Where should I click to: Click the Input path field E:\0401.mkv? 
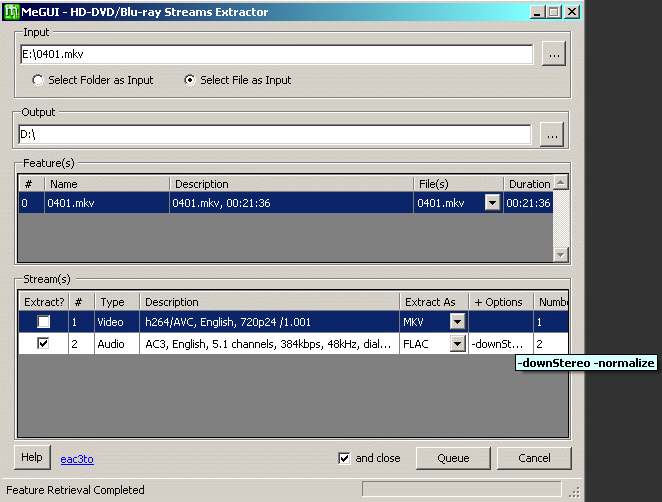(x=277, y=54)
